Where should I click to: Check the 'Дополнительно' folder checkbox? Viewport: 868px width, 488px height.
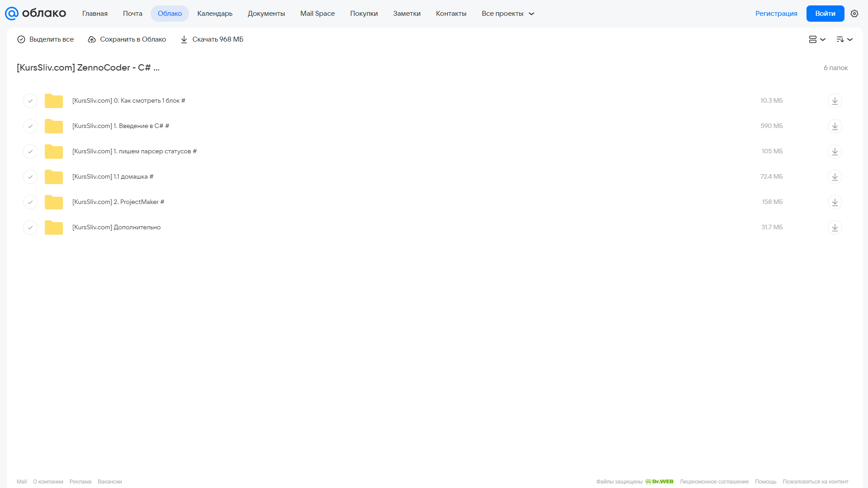30,227
